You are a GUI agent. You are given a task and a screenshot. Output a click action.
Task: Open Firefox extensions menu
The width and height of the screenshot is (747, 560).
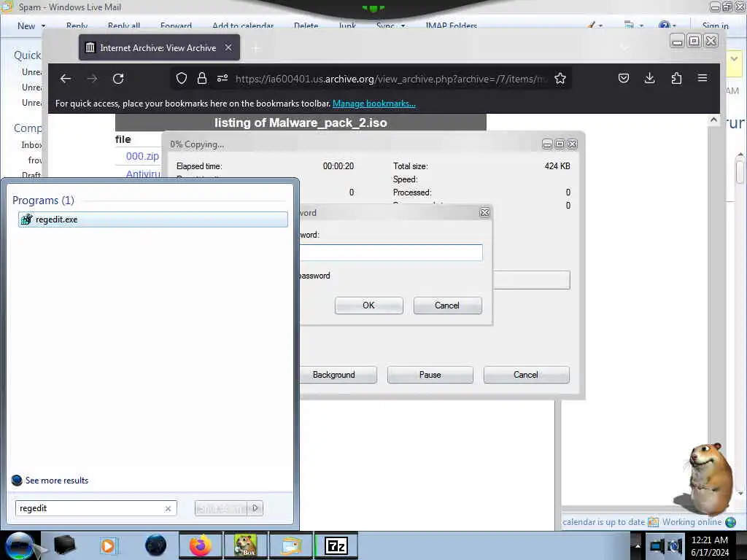point(676,78)
